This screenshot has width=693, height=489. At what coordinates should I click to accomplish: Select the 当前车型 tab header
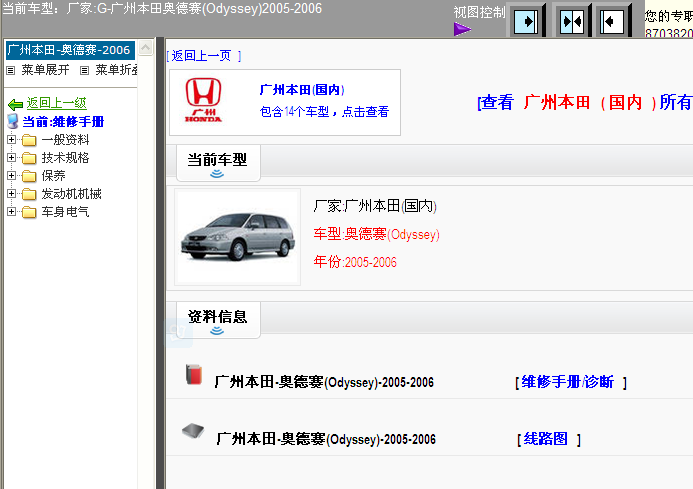[x=218, y=163]
